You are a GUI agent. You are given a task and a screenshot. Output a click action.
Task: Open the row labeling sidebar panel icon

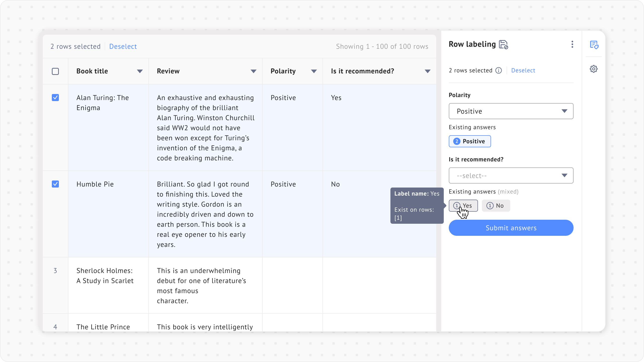click(594, 45)
